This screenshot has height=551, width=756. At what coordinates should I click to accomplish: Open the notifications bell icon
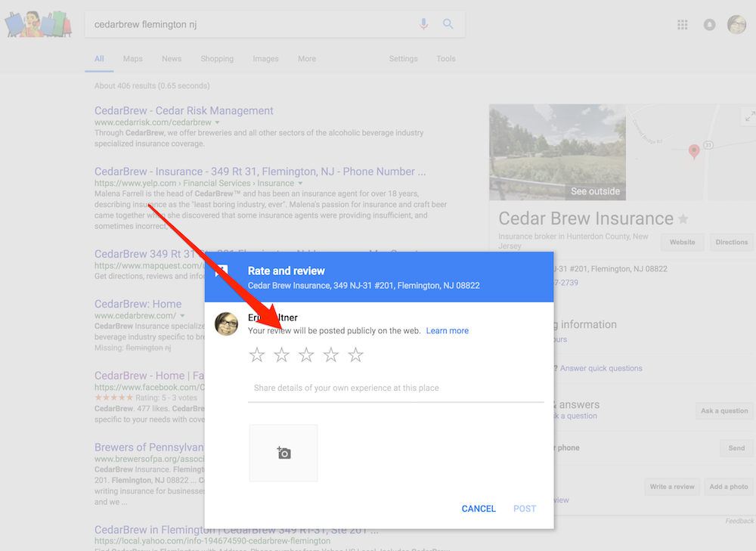point(709,25)
